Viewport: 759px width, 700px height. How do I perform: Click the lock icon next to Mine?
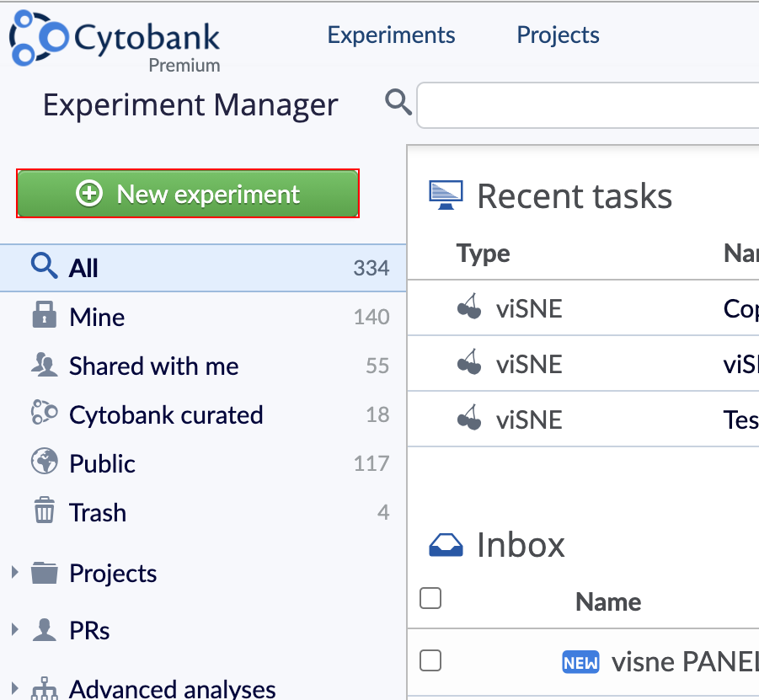44,314
